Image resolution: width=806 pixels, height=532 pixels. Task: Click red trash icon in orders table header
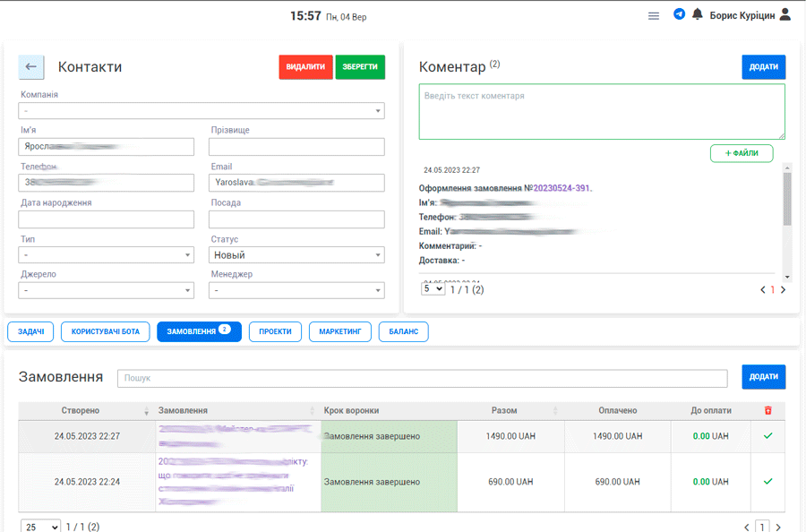click(x=767, y=410)
